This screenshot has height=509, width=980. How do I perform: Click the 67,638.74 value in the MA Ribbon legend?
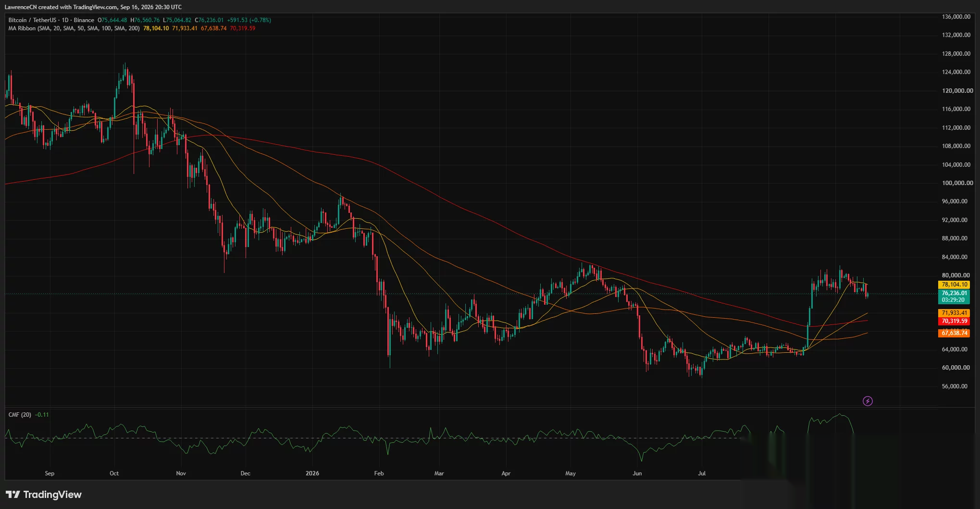(213, 28)
